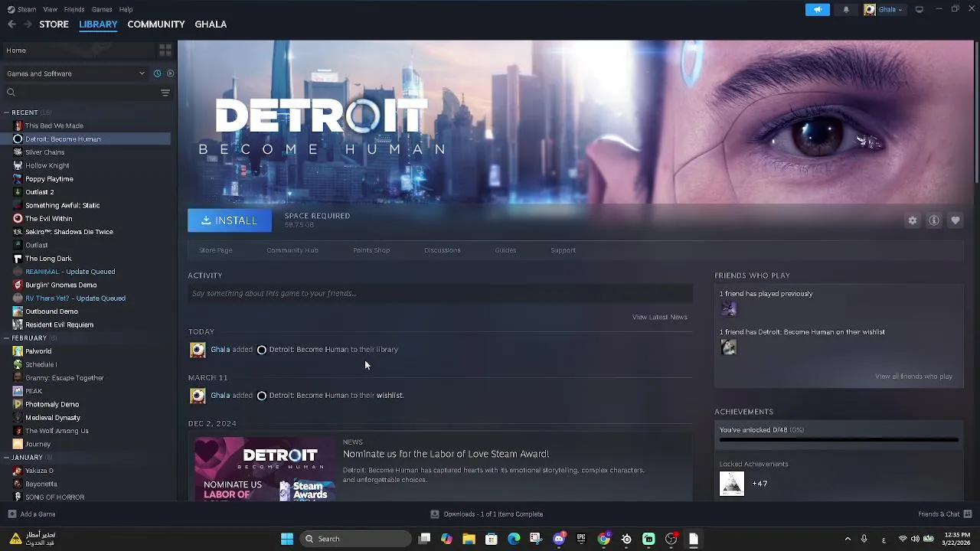Click friend avatar who played previously
980x551 pixels.
click(729, 308)
